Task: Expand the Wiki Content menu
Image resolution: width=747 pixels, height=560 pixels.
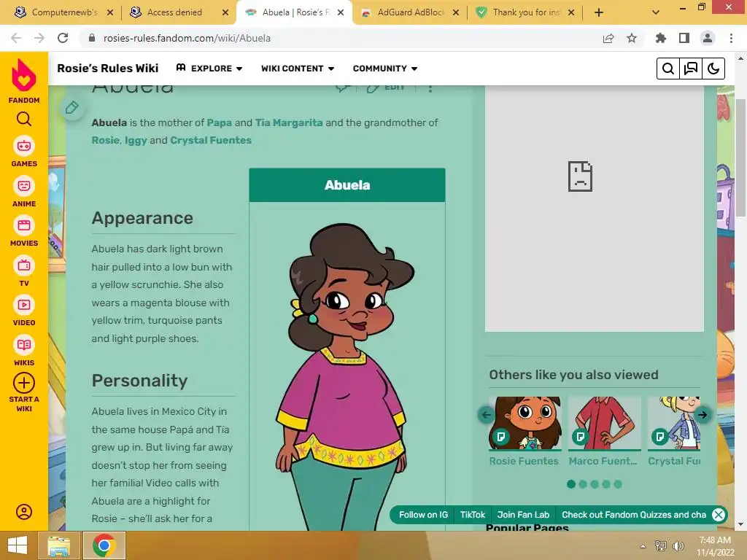Action: point(298,69)
